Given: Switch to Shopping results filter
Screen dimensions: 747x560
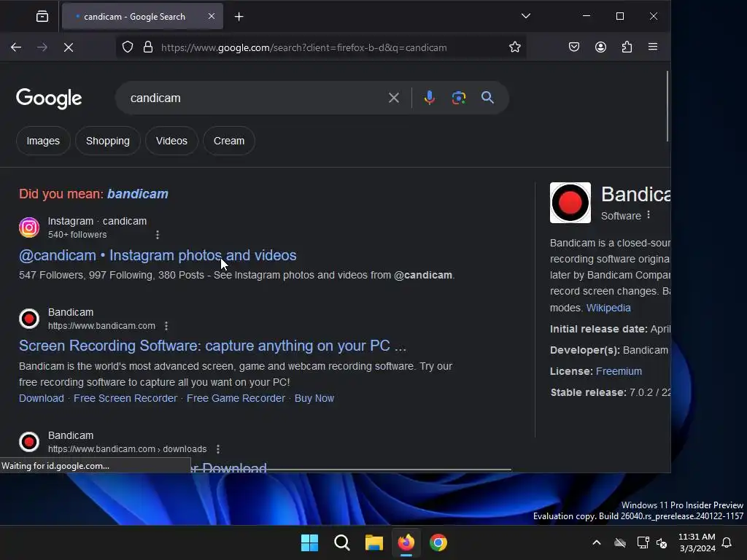Looking at the screenshot, I should 108,141.
